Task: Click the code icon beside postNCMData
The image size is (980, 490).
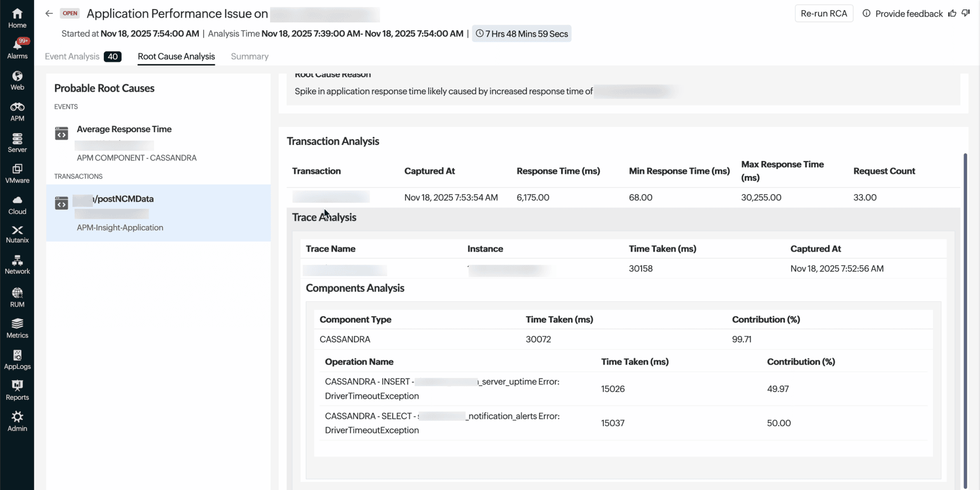Action: point(62,203)
